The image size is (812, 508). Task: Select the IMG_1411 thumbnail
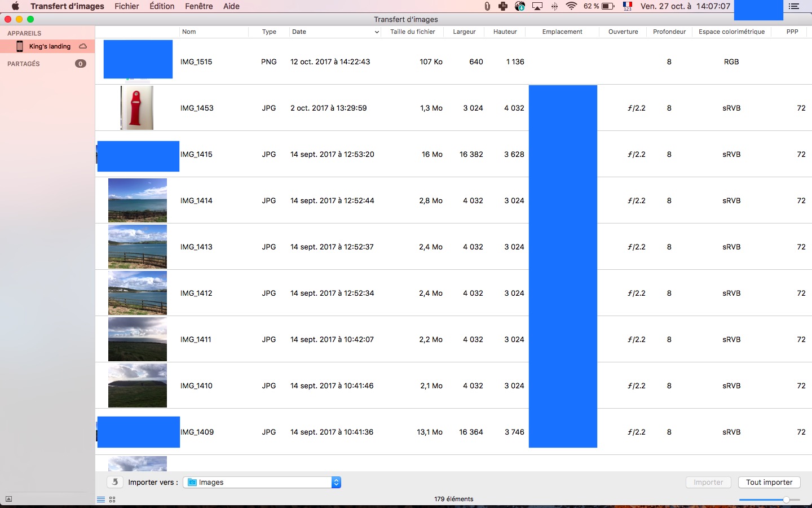click(x=138, y=339)
